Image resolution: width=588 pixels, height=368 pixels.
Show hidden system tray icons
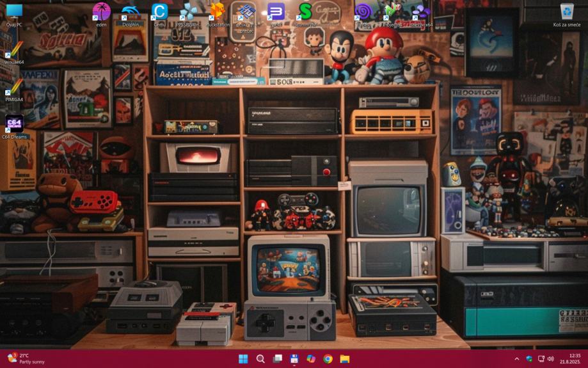(x=517, y=359)
